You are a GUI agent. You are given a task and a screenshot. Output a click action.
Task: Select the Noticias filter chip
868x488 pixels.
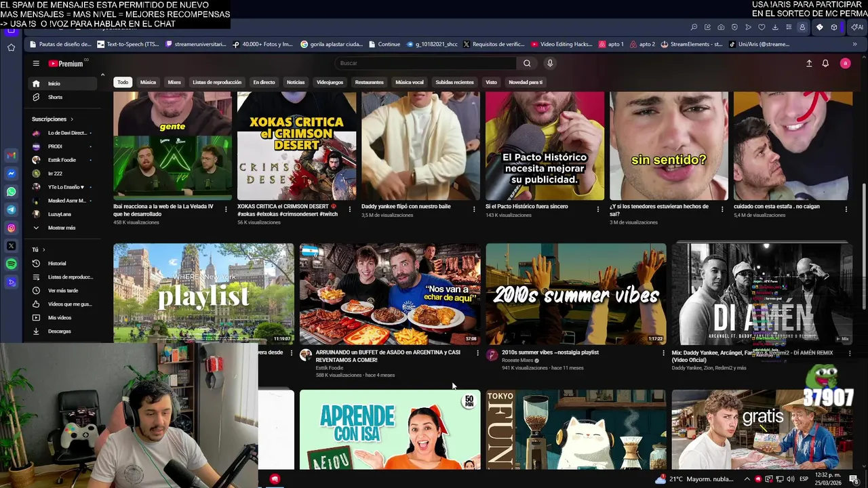pos(296,82)
